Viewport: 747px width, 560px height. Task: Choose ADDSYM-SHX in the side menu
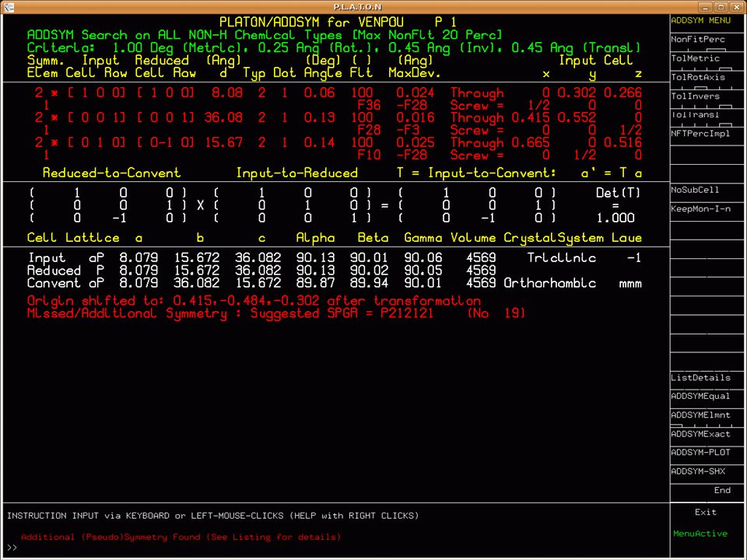(697, 471)
